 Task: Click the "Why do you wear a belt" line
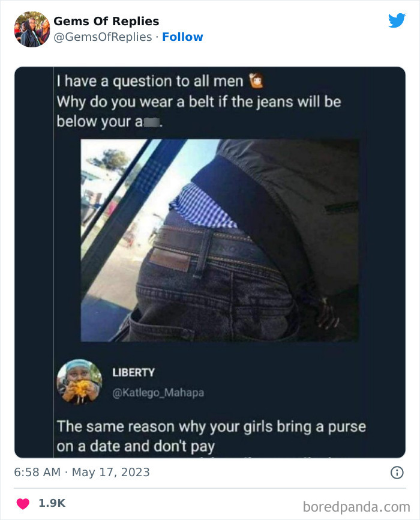pos(199,102)
